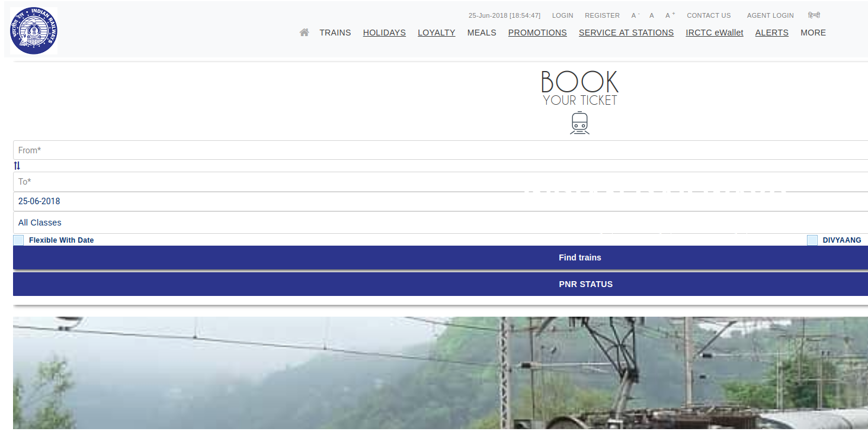
Task: Switch language to Hindi
Action: tap(814, 15)
